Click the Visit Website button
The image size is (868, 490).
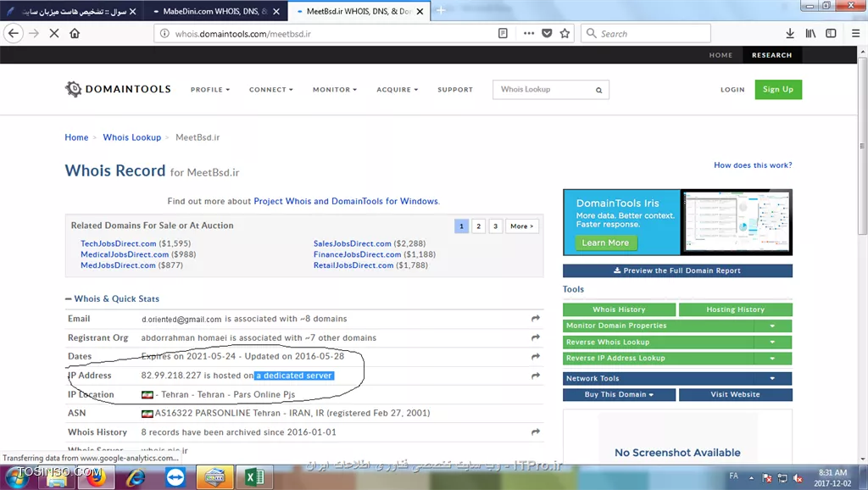coord(735,395)
